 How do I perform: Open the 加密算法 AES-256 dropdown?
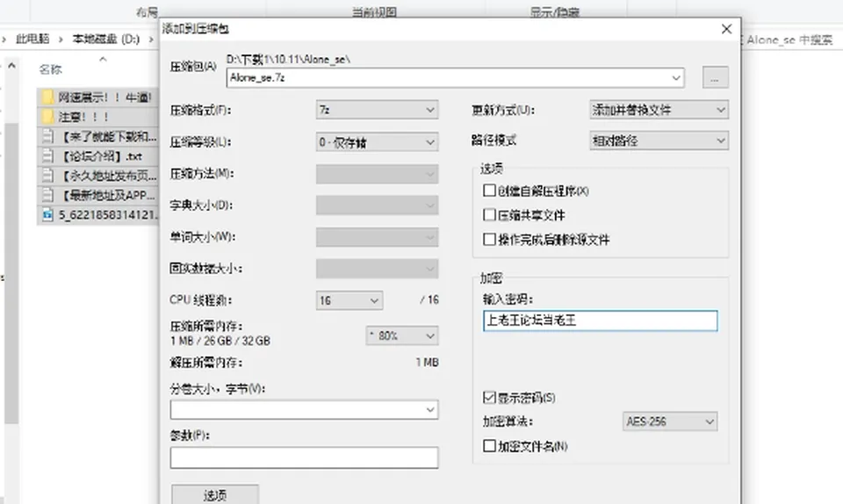click(670, 421)
